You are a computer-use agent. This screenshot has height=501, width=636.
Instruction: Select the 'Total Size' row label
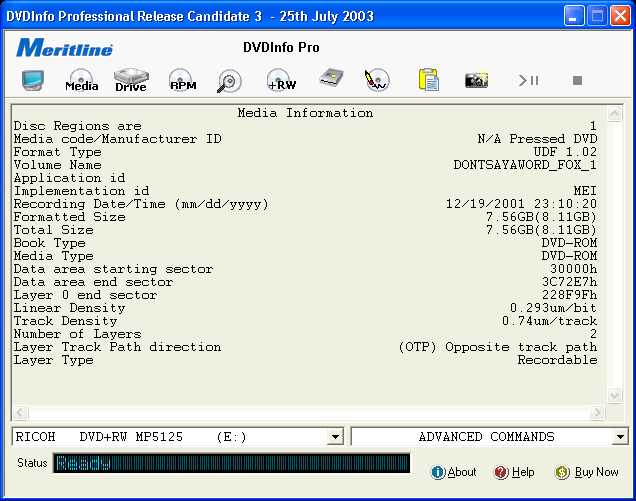click(x=54, y=230)
